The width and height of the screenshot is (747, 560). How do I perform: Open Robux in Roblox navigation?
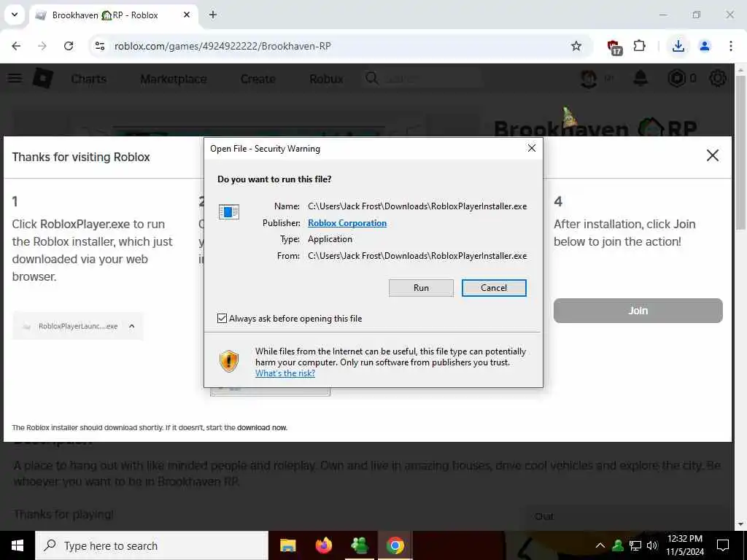(326, 79)
